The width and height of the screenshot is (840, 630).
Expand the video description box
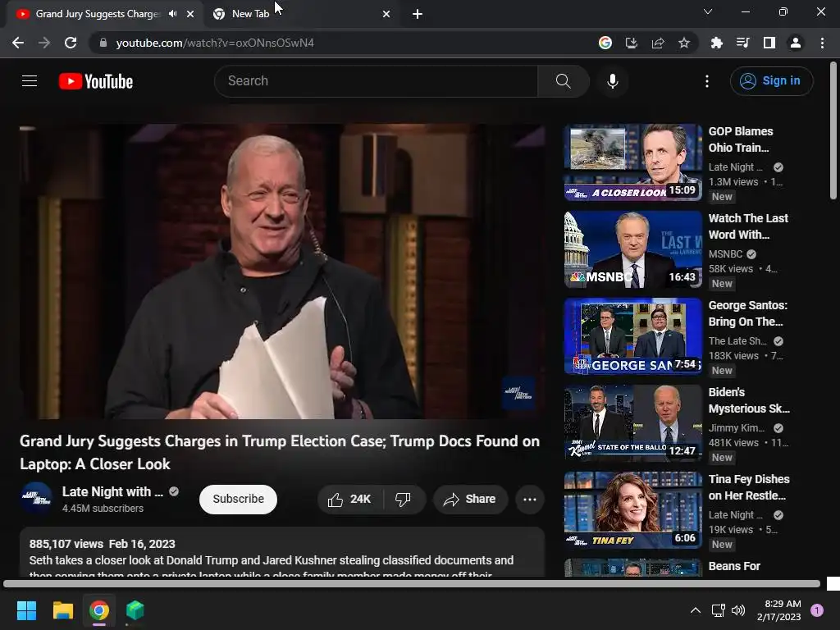pos(282,552)
